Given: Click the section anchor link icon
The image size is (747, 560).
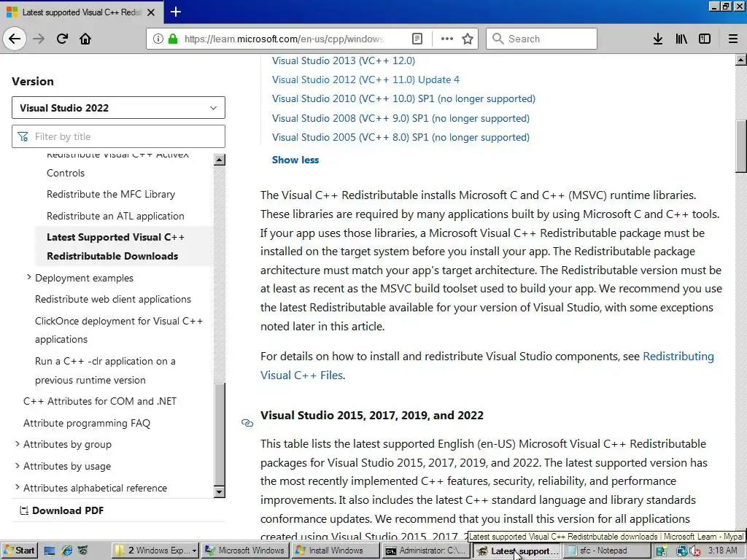Looking at the screenshot, I should point(247,422).
